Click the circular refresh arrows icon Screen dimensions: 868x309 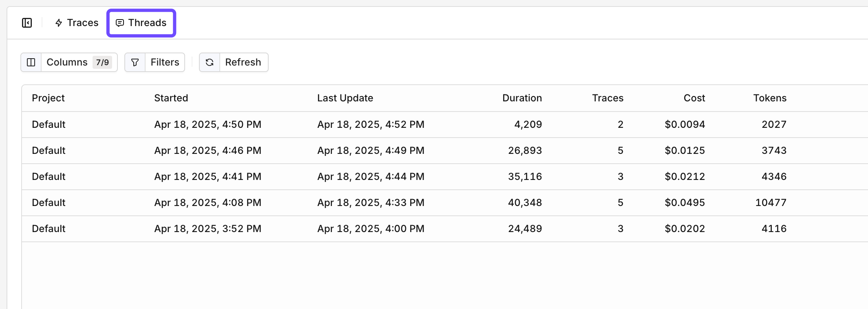pos(210,62)
